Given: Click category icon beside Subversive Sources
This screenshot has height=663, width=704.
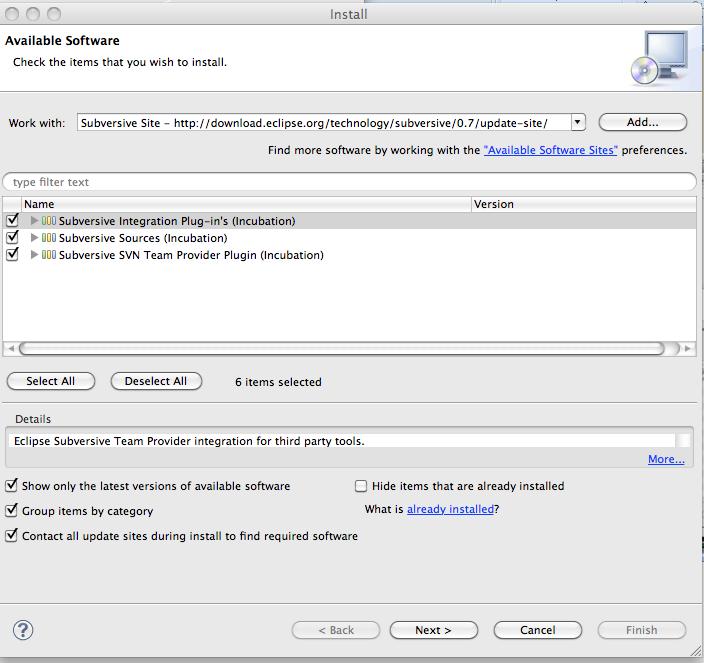Looking at the screenshot, I should point(49,237).
